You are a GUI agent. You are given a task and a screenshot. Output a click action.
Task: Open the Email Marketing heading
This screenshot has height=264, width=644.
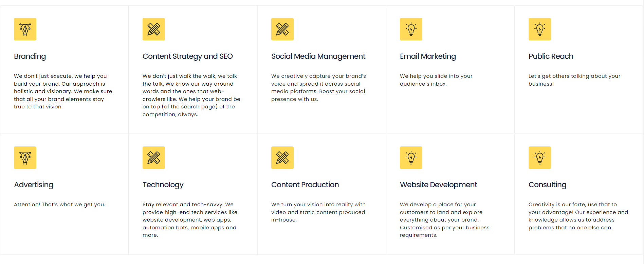pyautogui.click(x=428, y=56)
